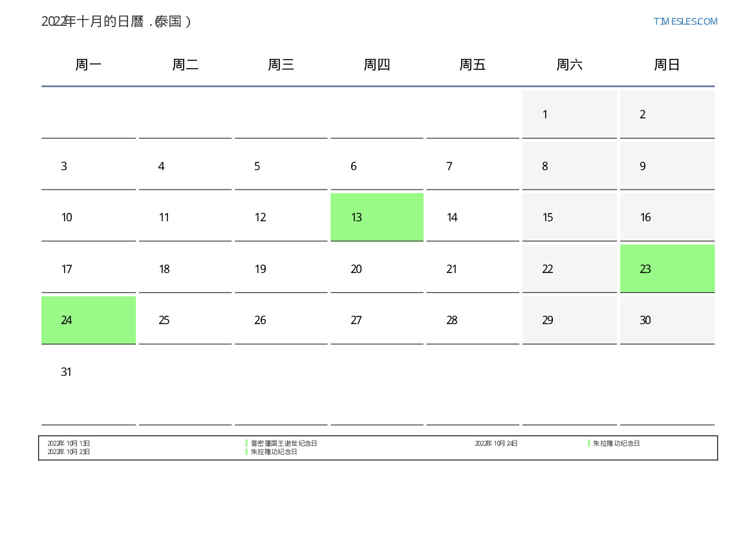Viewport: 756px width, 535px height.
Task: Click the 2022年10月24日 legend date
Action: pyautogui.click(x=496, y=443)
